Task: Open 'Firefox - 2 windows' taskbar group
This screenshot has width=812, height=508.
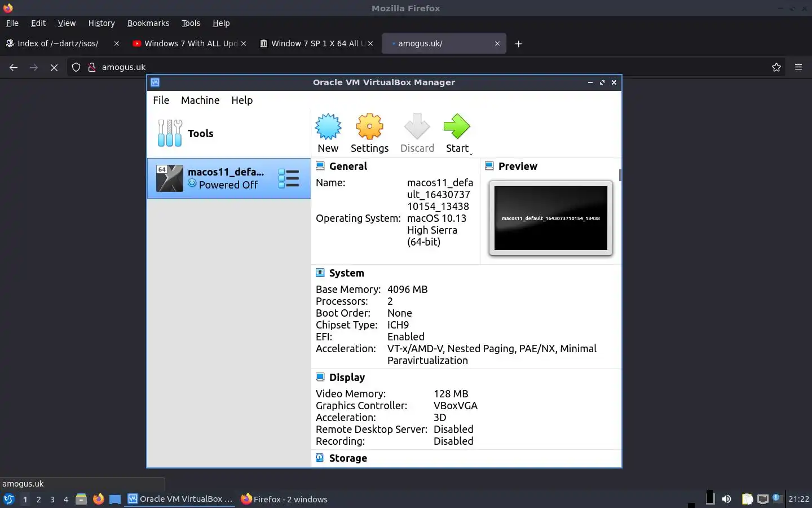Action: point(284,499)
